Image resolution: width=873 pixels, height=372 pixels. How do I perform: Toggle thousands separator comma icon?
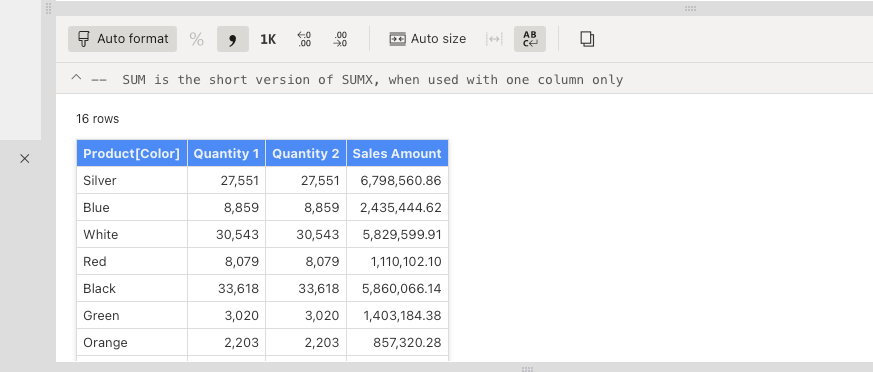[x=233, y=39]
